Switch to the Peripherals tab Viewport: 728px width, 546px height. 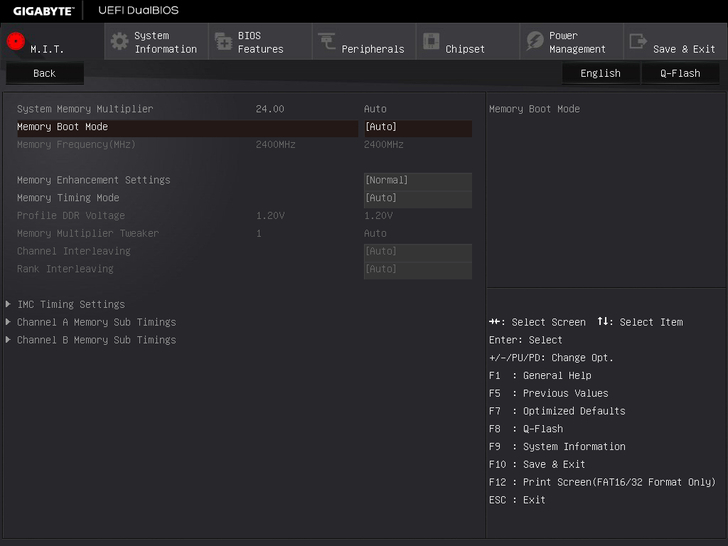tap(372, 49)
